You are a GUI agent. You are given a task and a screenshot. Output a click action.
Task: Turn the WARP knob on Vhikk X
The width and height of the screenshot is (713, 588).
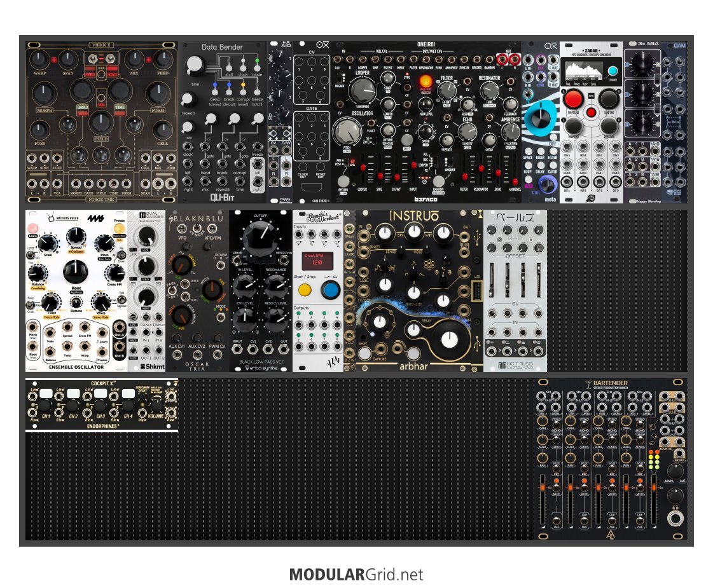click(x=39, y=60)
